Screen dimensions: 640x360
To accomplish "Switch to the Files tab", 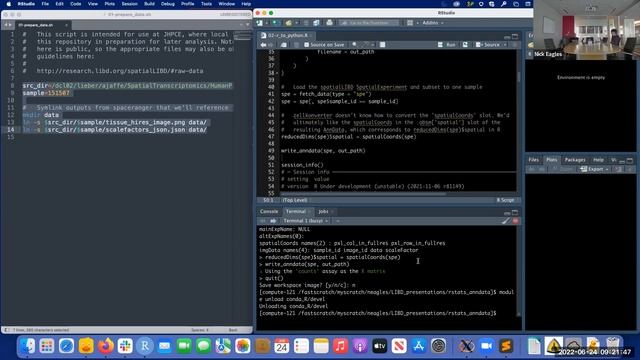I will [x=533, y=160].
